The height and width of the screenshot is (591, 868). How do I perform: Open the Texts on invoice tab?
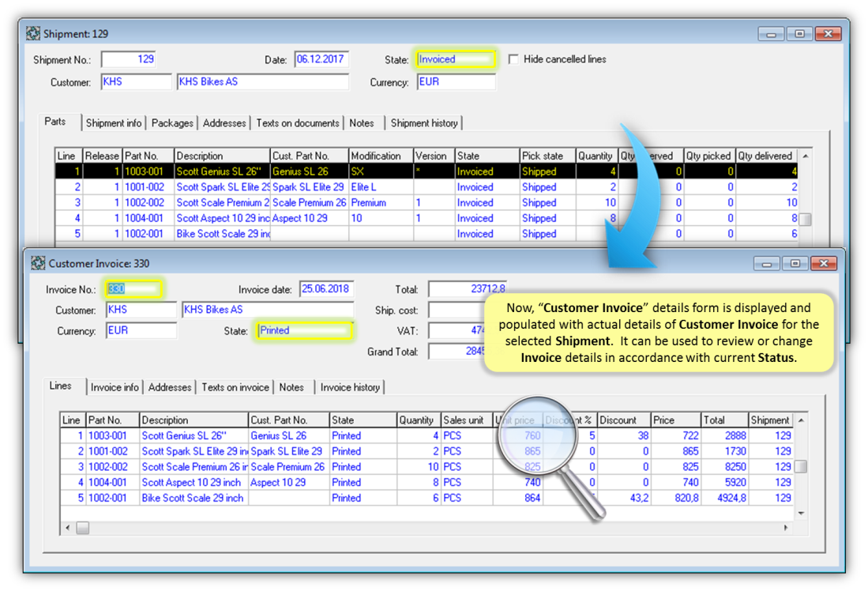pyautogui.click(x=235, y=387)
